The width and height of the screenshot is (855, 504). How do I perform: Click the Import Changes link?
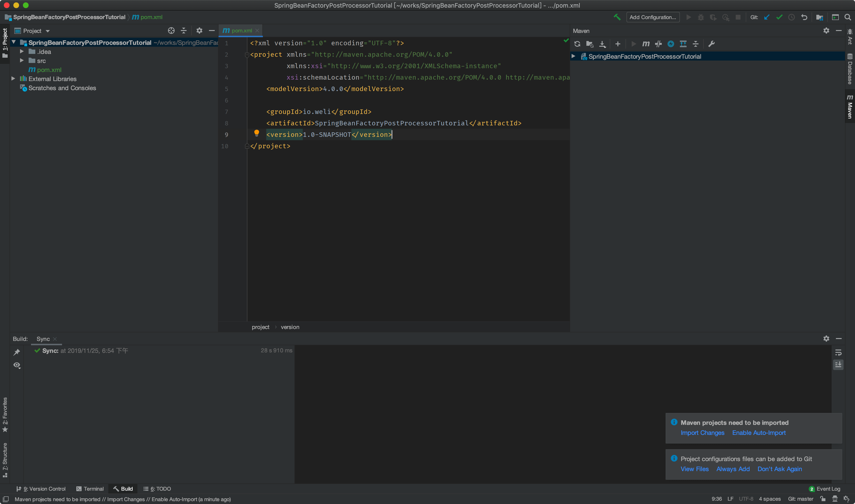pyautogui.click(x=702, y=432)
